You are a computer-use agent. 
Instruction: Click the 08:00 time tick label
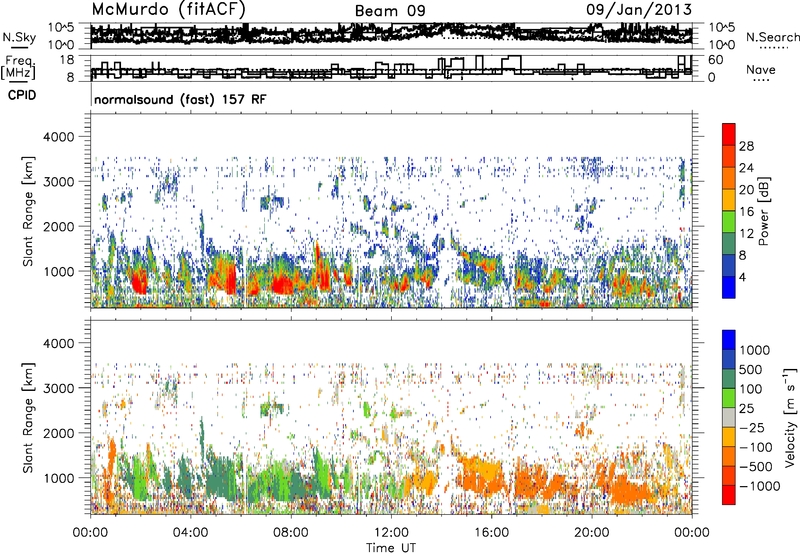tap(291, 533)
